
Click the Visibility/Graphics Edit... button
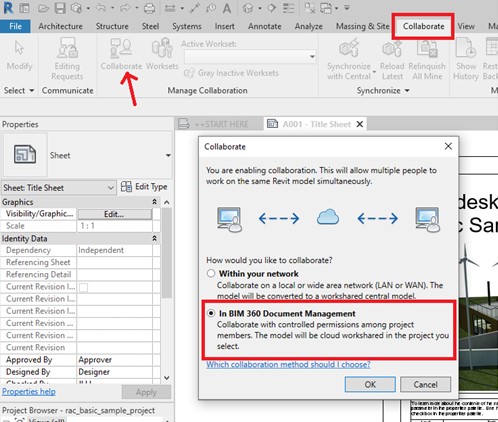114,214
